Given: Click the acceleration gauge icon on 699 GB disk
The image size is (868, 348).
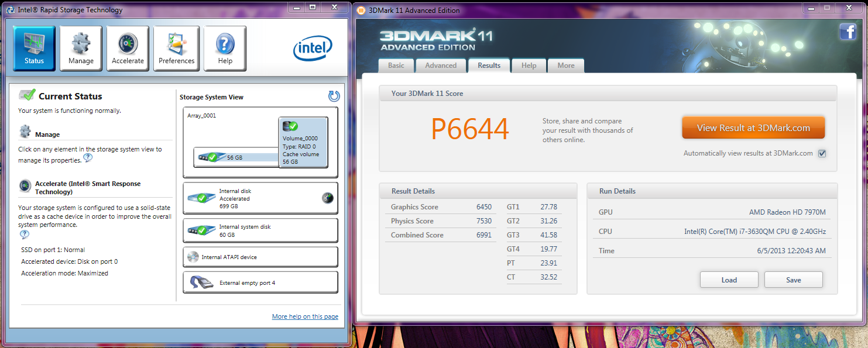Looking at the screenshot, I should [x=328, y=198].
